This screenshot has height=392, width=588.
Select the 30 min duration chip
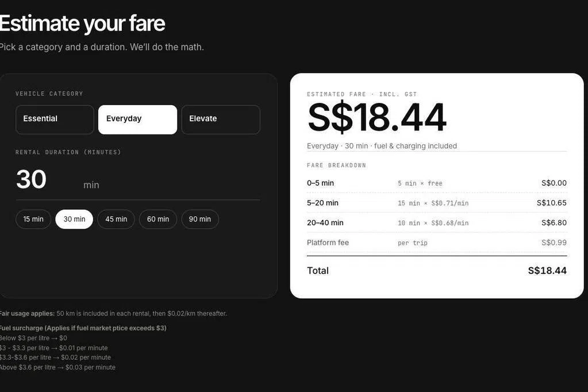coord(74,219)
